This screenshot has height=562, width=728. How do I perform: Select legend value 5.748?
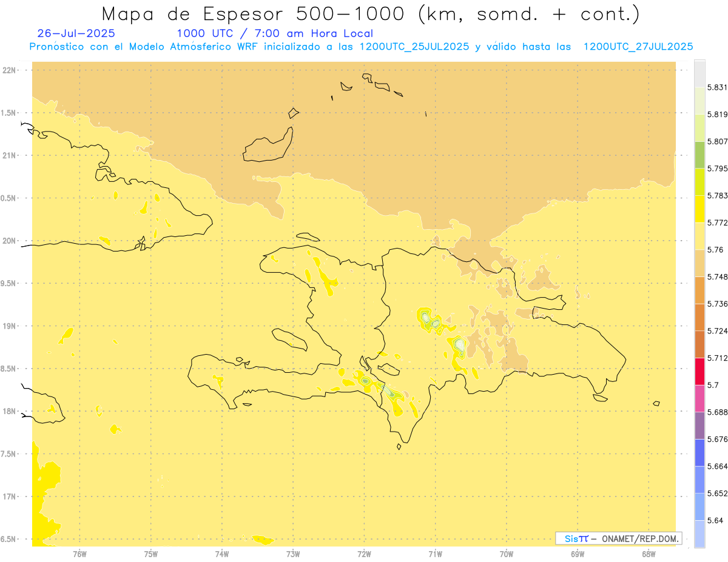click(718, 277)
